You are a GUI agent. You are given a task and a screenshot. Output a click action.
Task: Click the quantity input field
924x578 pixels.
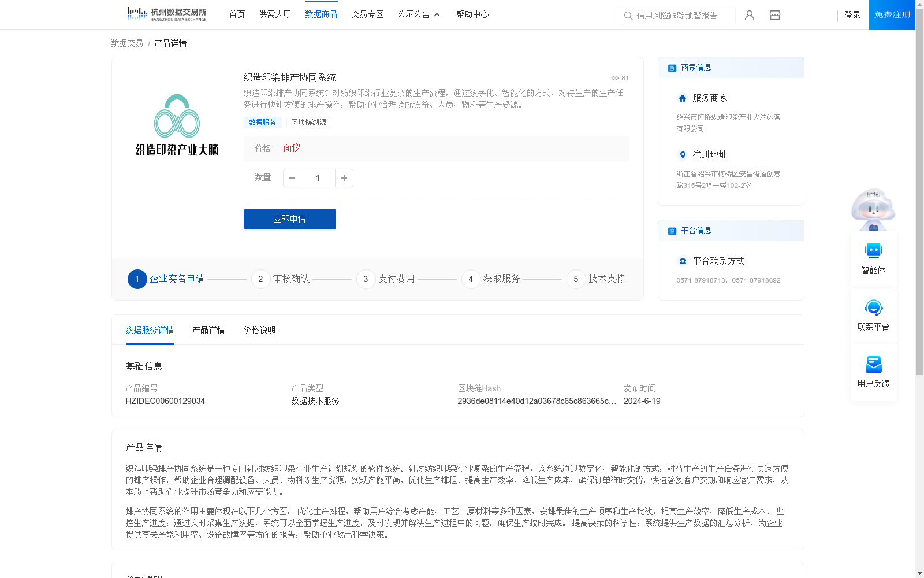(x=318, y=178)
